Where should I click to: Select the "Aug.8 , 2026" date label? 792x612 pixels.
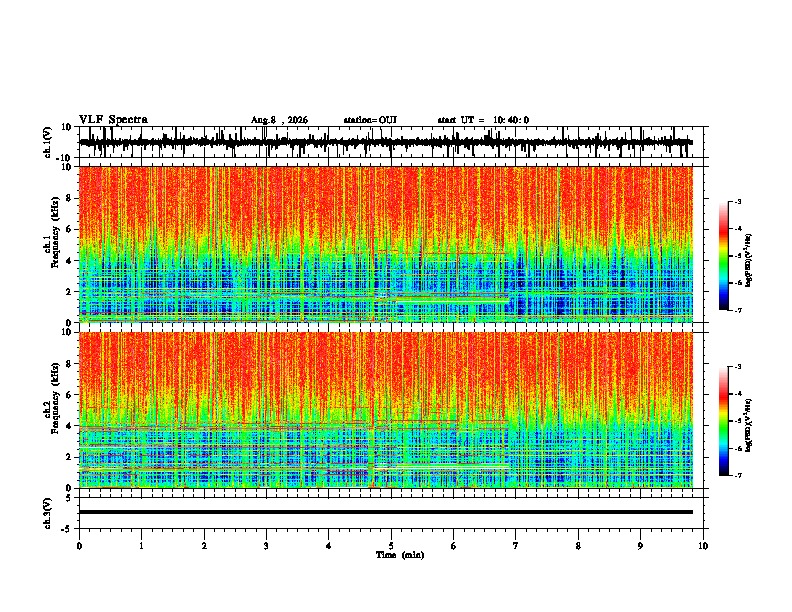[x=279, y=120]
